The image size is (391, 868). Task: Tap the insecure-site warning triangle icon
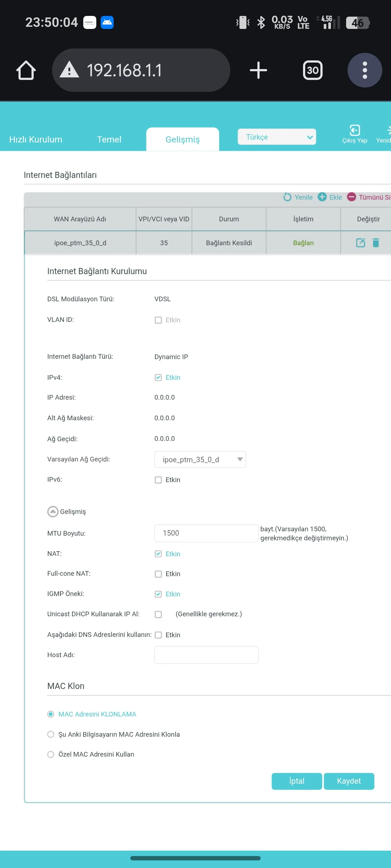(69, 70)
